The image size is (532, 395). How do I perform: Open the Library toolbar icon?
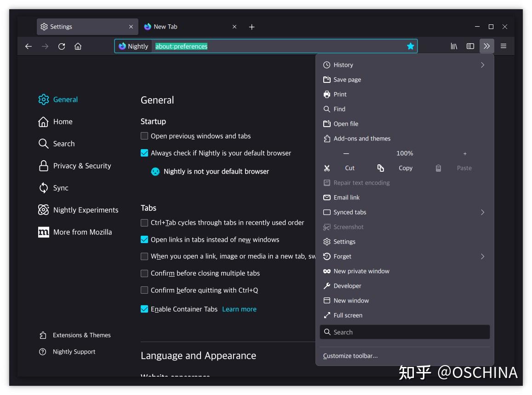click(x=454, y=46)
